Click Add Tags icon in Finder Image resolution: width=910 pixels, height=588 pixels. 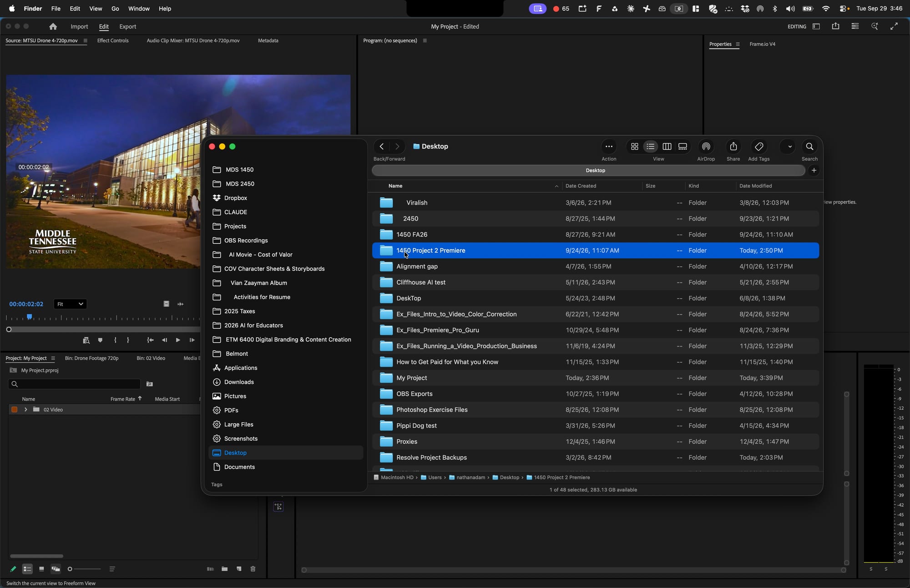click(x=759, y=146)
